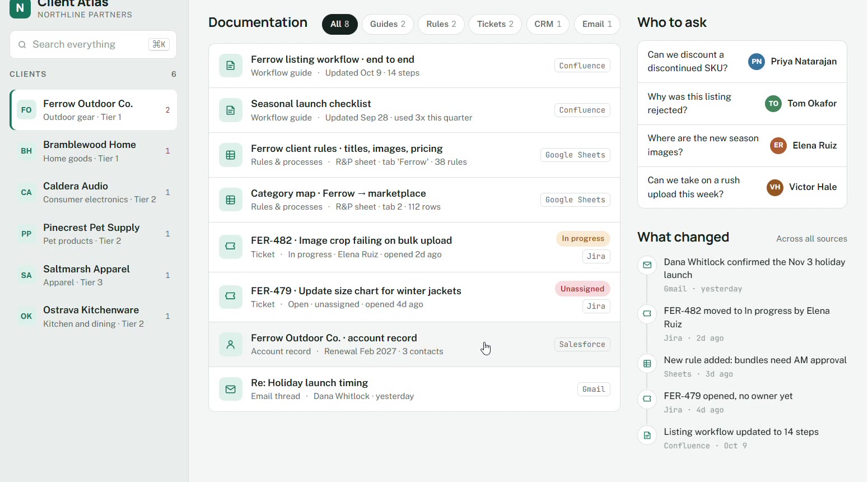Image resolution: width=868 pixels, height=482 pixels.
Task: Open 'Why was this listing rejected?' card
Action: tap(742, 104)
